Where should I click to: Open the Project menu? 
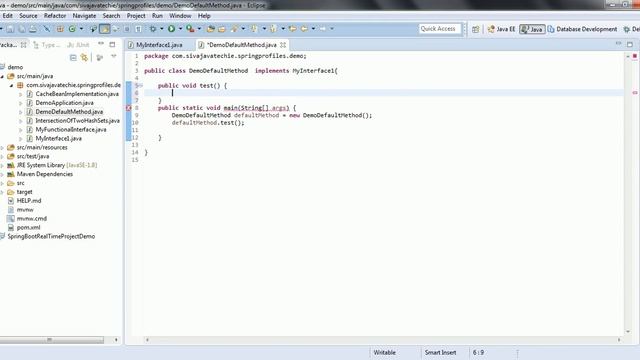(136, 16)
